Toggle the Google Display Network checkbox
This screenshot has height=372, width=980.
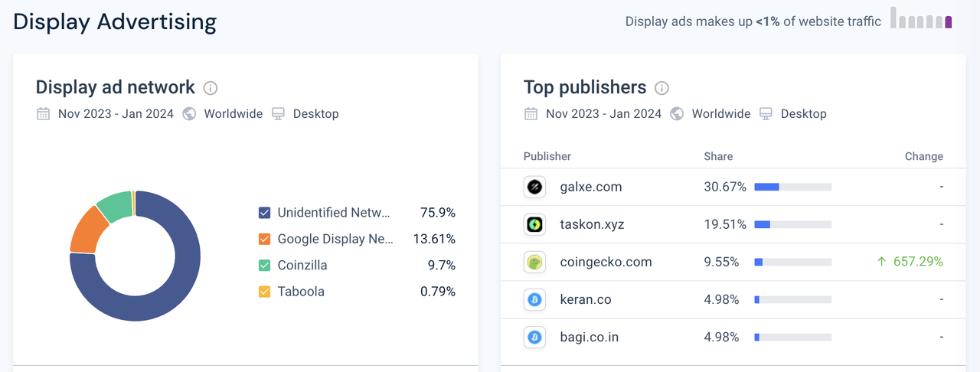(265, 239)
